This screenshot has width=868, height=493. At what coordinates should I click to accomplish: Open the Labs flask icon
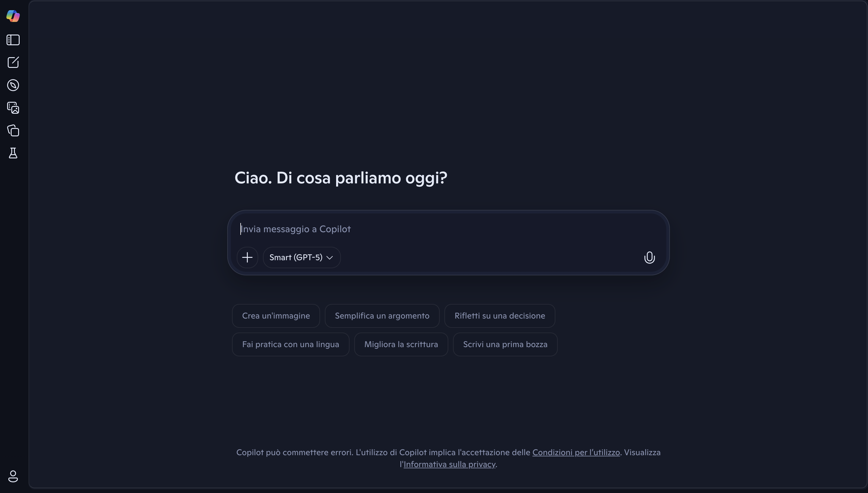[13, 153]
